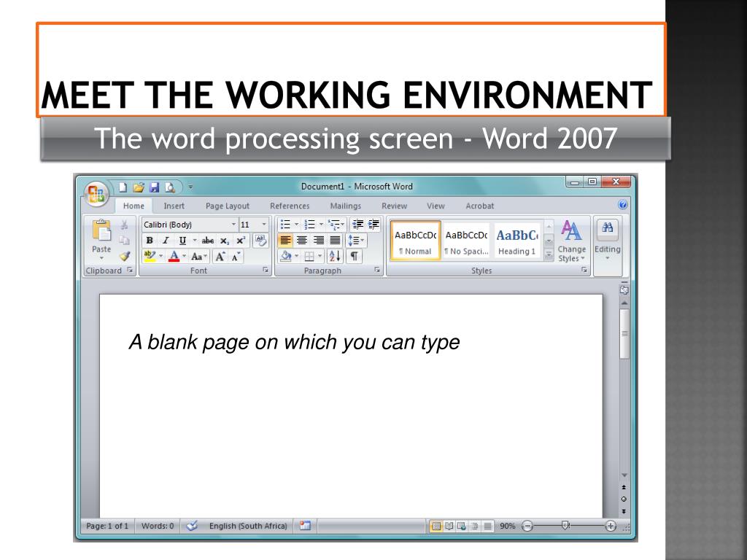Switch to Full Screen Reading view
Viewport: 747px width, 560px height.
coord(449,526)
